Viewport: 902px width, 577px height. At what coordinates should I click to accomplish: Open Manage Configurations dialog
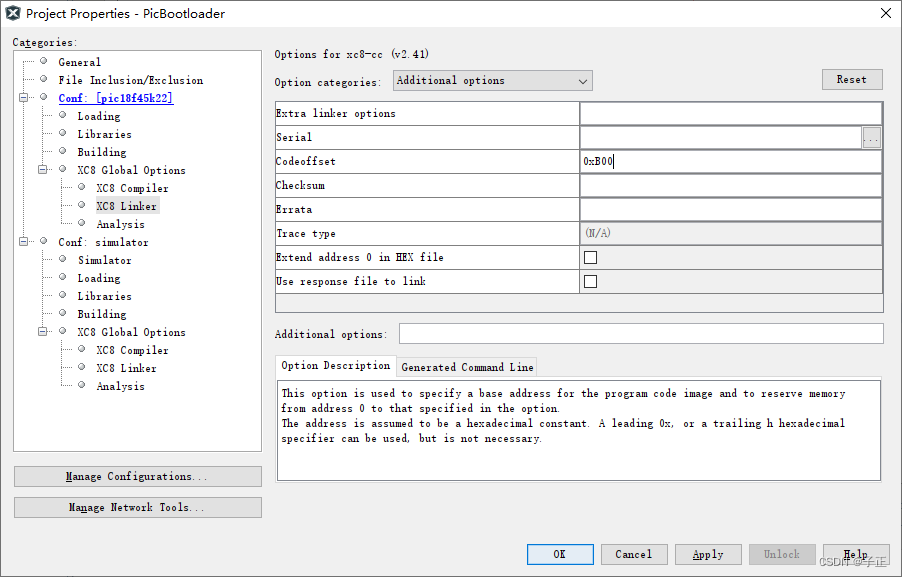point(137,476)
